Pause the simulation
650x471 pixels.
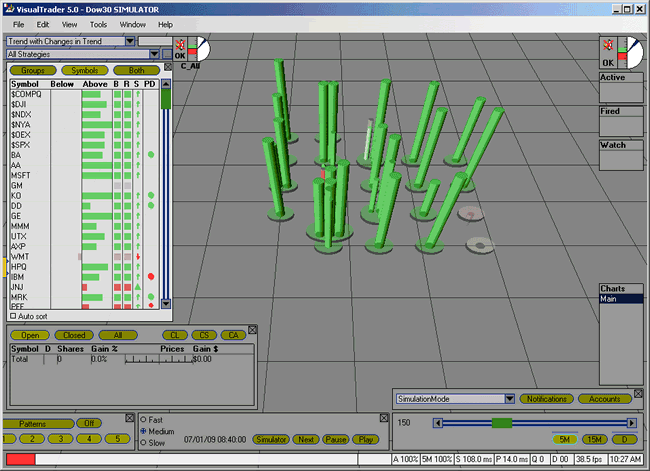335,439
